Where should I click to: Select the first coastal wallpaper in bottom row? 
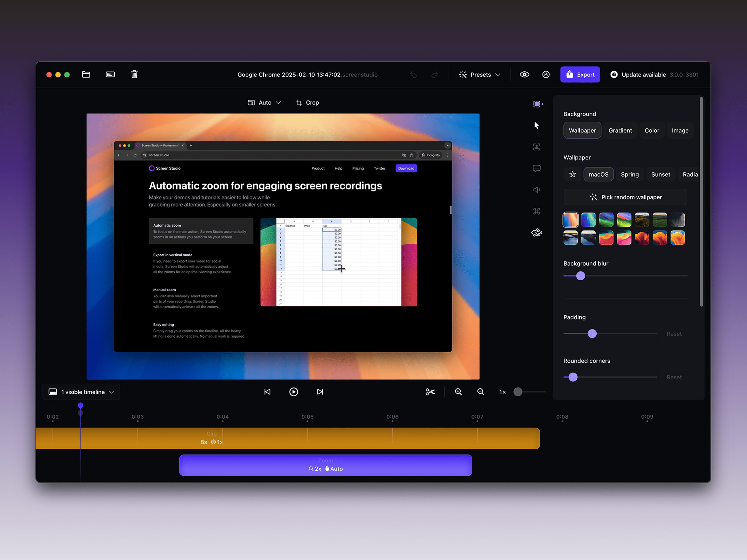[570, 238]
